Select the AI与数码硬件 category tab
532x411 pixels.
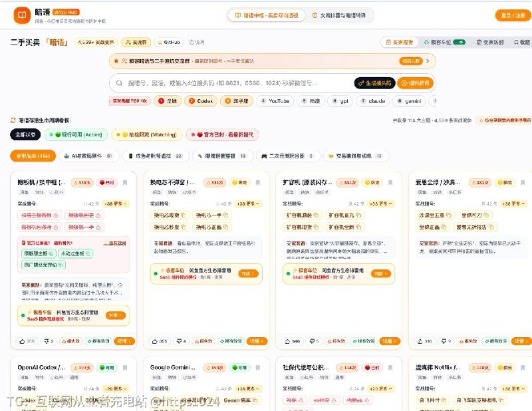tap(89, 156)
